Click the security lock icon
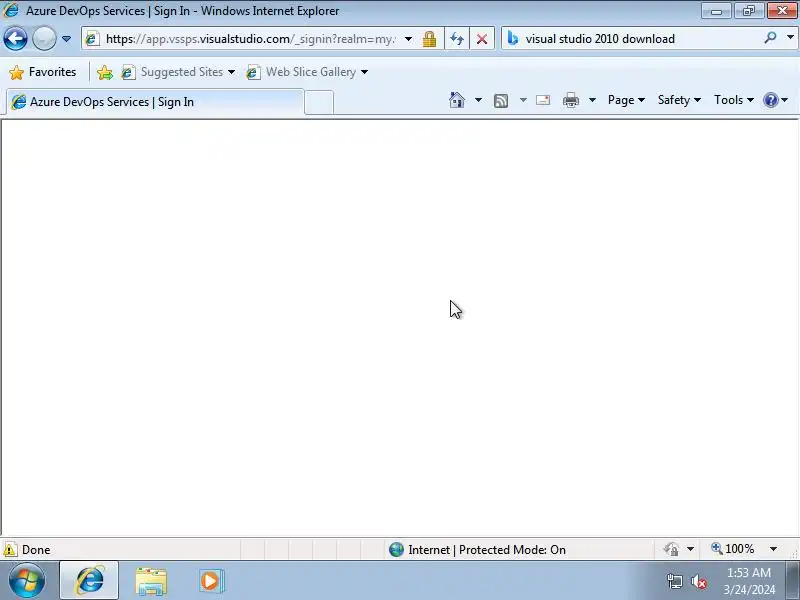The width and height of the screenshot is (800, 600). (x=429, y=39)
